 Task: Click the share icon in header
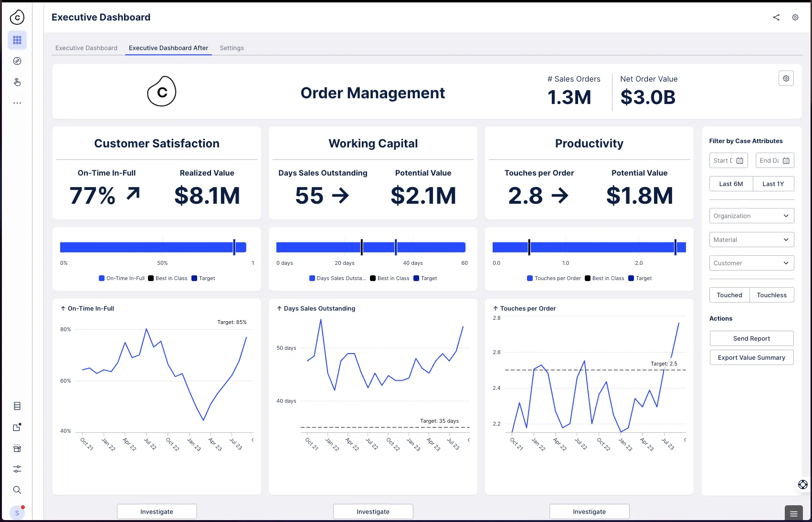[x=776, y=17]
